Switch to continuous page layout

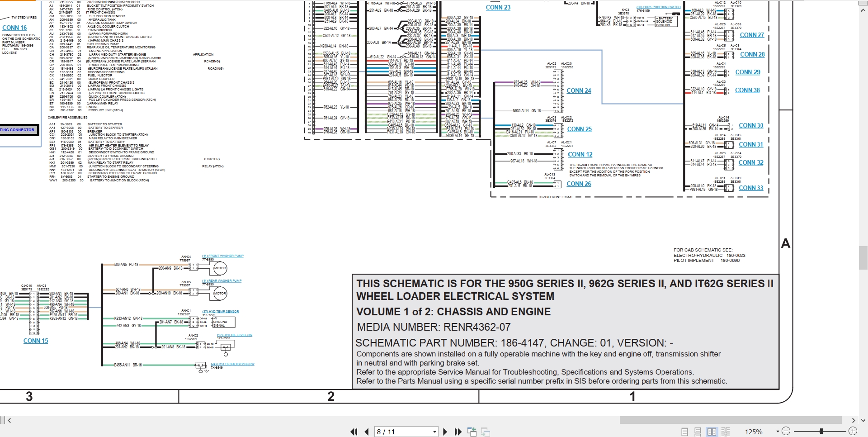point(698,432)
